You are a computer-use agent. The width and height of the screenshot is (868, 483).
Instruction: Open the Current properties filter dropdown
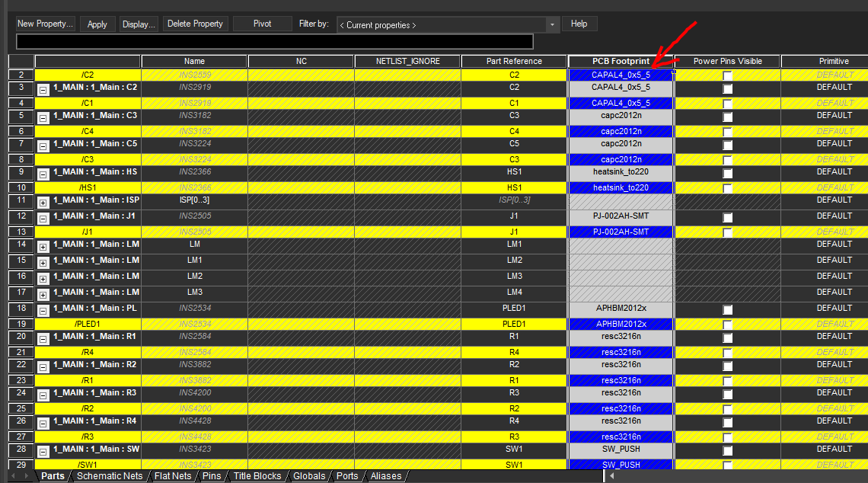point(550,25)
